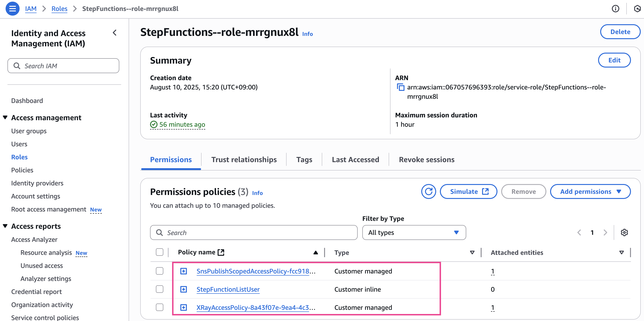
Task: Collapse the IAM sidebar with chevron
Action: [x=115, y=33]
